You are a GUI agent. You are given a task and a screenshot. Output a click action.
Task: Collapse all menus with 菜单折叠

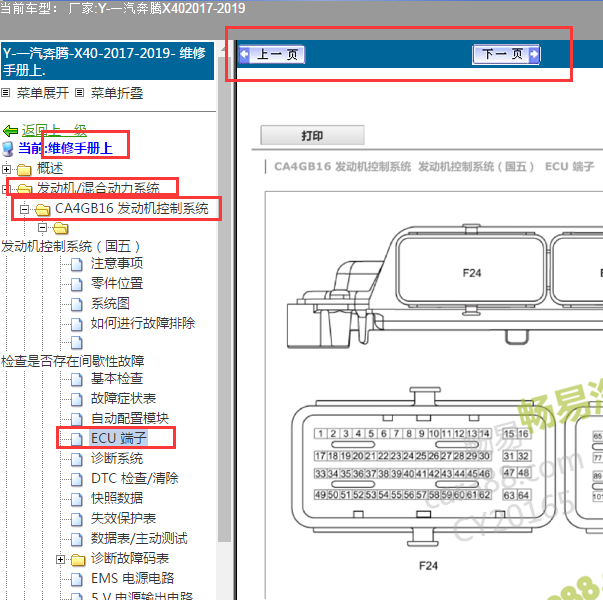click(x=117, y=93)
